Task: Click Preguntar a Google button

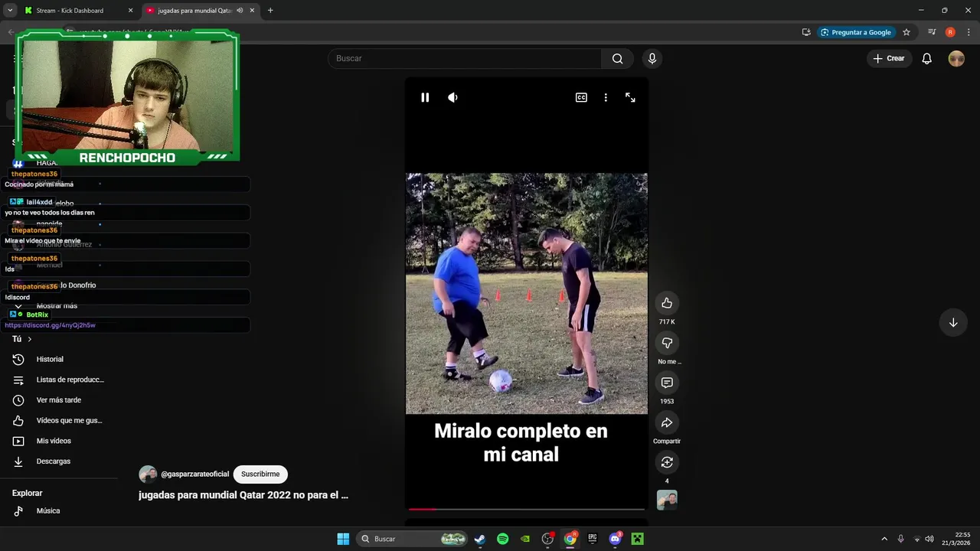Action: pyautogui.click(x=855, y=32)
